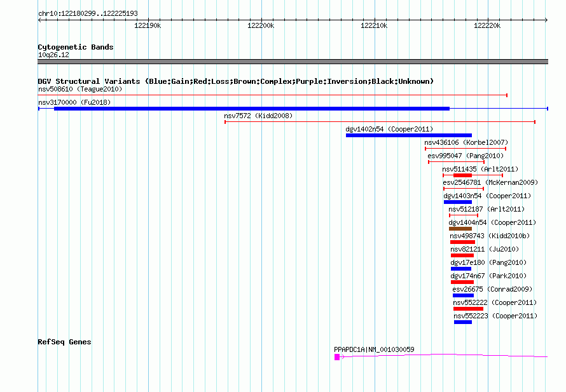This screenshot has height=392, width=566.
Task: Select nsv512187 (Arlt2011) variant label
Action: (487, 209)
